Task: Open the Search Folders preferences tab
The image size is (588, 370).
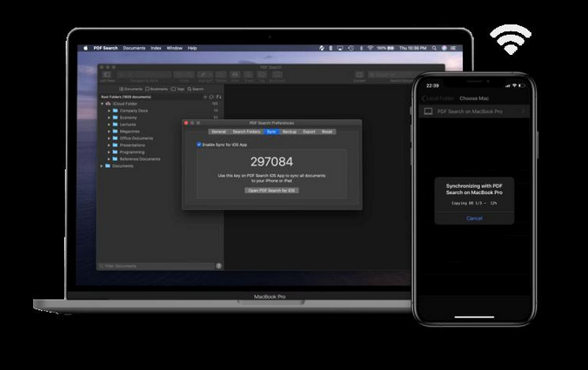Action: [x=246, y=131]
